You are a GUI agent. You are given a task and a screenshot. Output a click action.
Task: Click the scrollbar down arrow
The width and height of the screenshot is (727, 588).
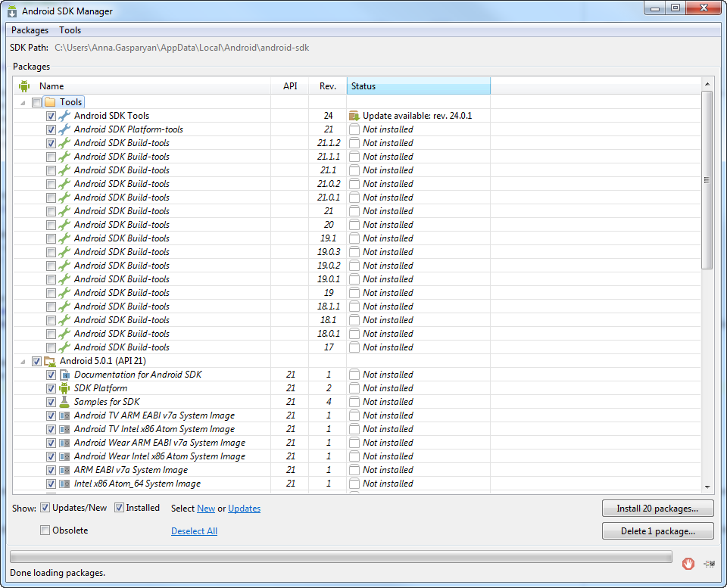tap(707, 487)
